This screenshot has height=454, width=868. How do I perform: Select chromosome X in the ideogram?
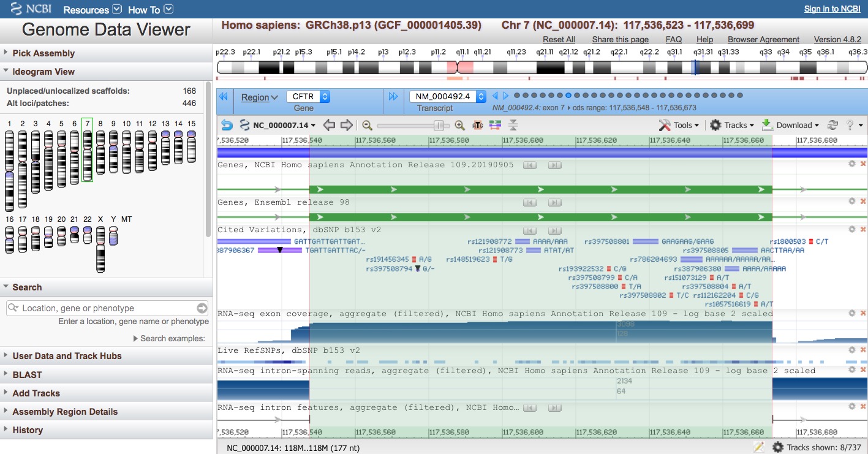[x=100, y=249]
